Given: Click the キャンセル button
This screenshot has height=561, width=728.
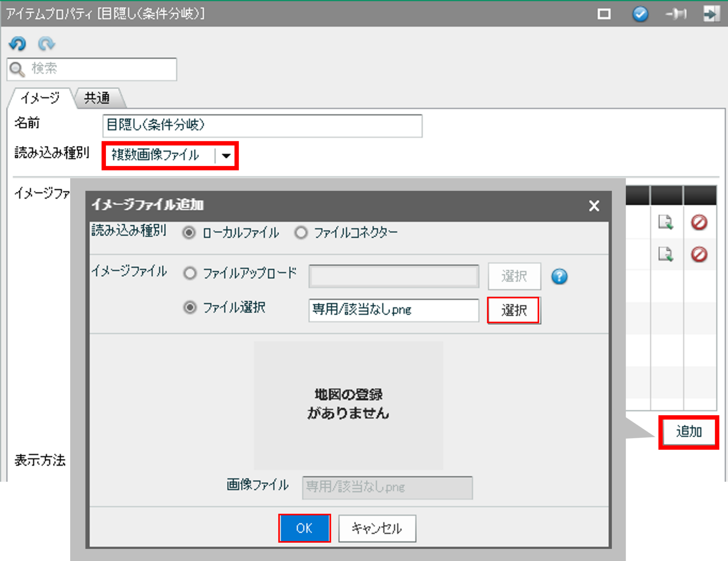Looking at the screenshot, I should pos(377,528).
